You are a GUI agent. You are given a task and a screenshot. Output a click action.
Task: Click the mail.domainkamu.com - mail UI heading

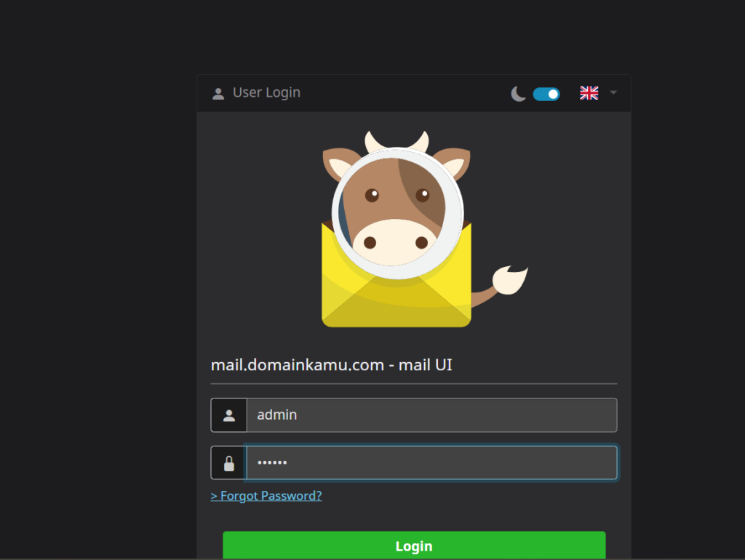pyautogui.click(x=332, y=364)
